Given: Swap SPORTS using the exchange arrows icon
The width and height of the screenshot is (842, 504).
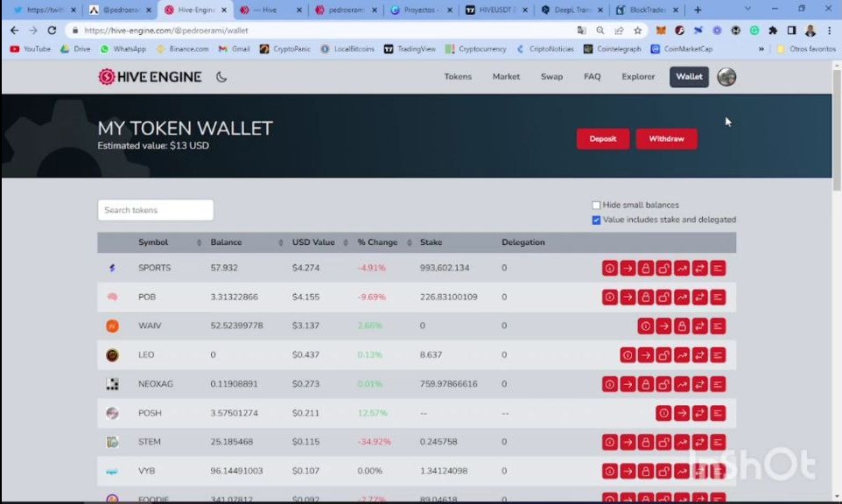Looking at the screenshot, I should coord(699,268).
